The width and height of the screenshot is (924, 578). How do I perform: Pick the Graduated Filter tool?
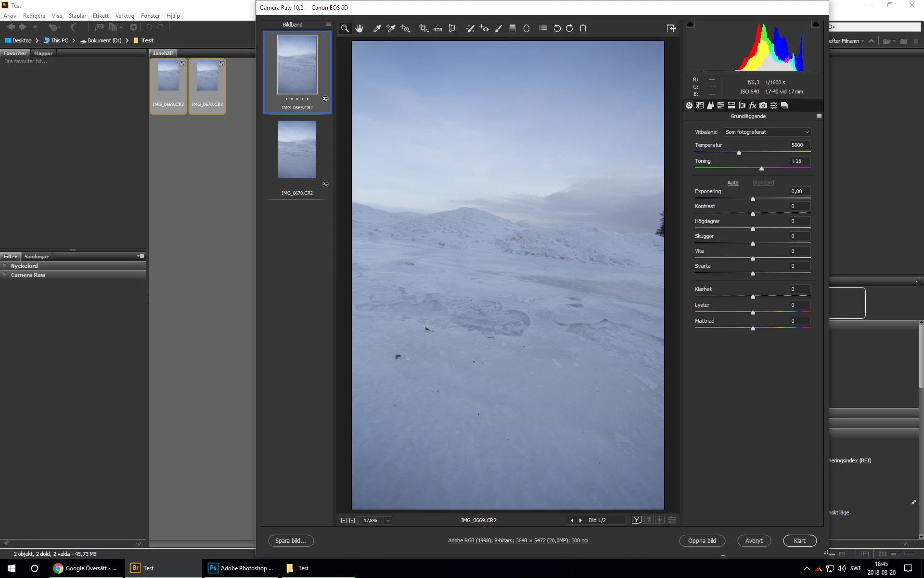tap(513, 28)
